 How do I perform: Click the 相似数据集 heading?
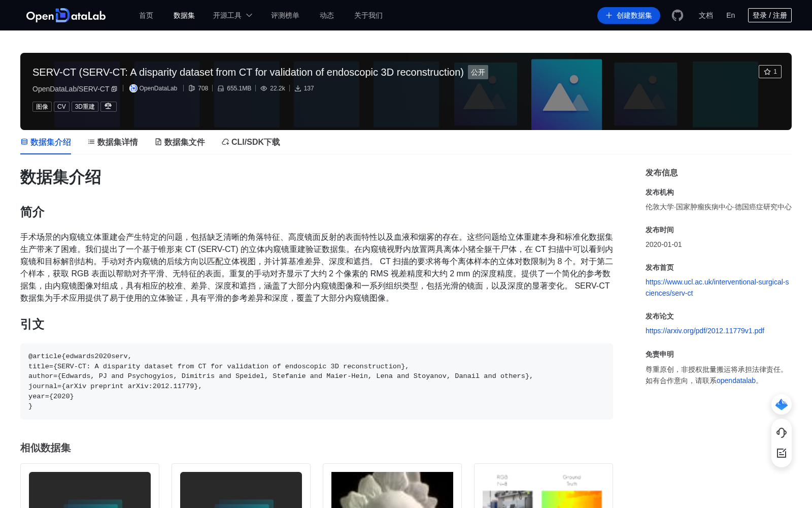tap(46, 448)
